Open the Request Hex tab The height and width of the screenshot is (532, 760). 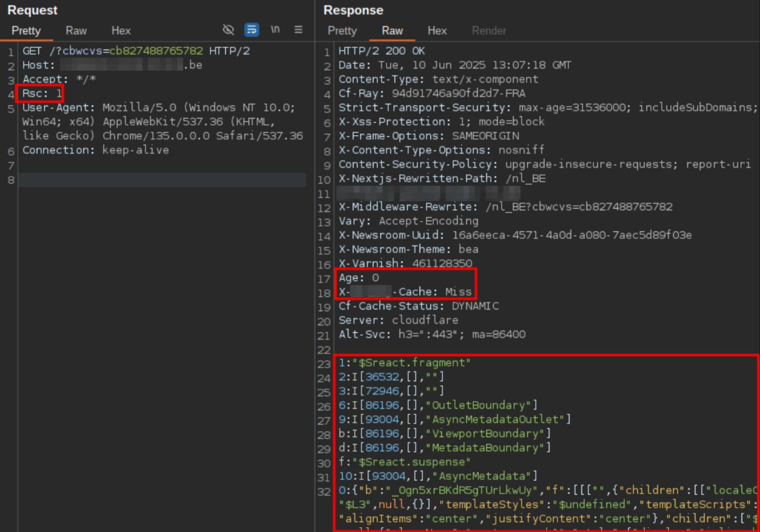click(121, 31)
